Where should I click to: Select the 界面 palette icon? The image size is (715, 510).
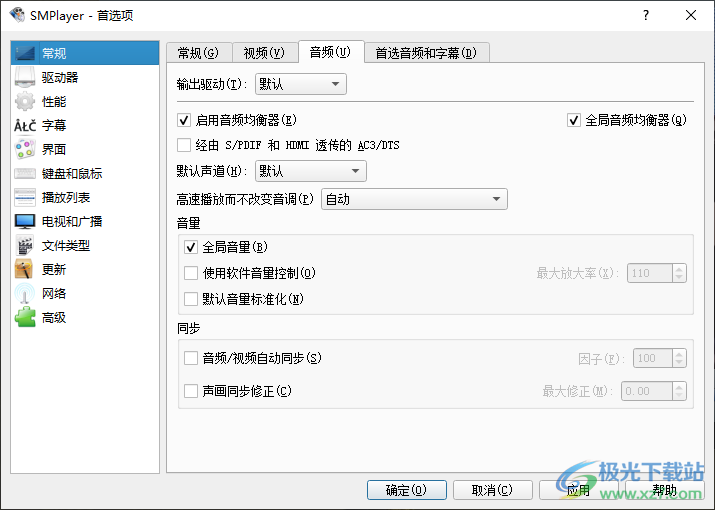click(25, 149)
